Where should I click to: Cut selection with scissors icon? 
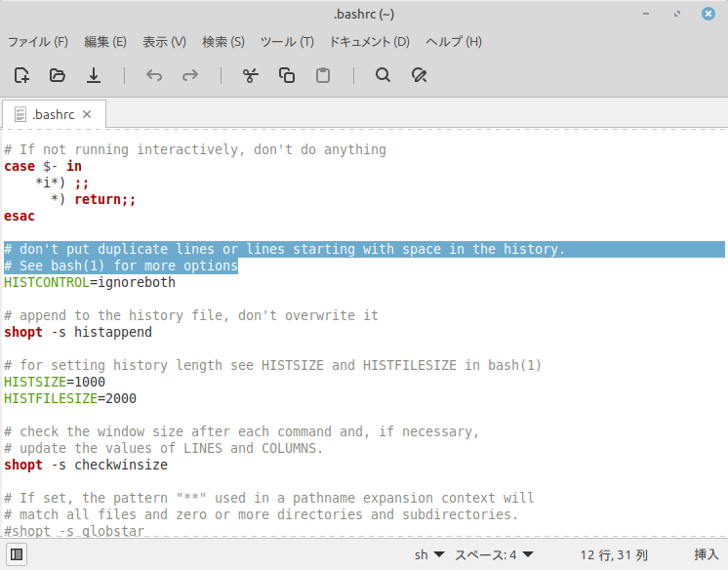[x=250, y=75]
